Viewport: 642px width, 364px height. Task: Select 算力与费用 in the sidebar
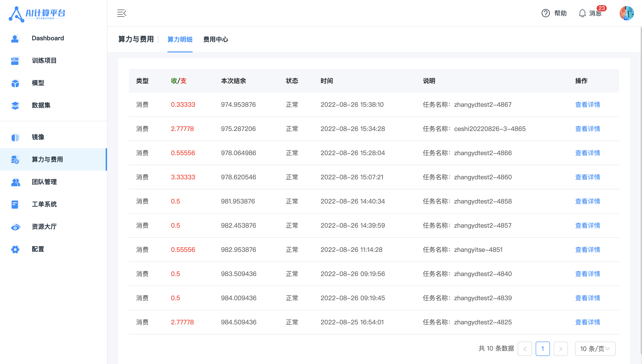click(53, 159)
